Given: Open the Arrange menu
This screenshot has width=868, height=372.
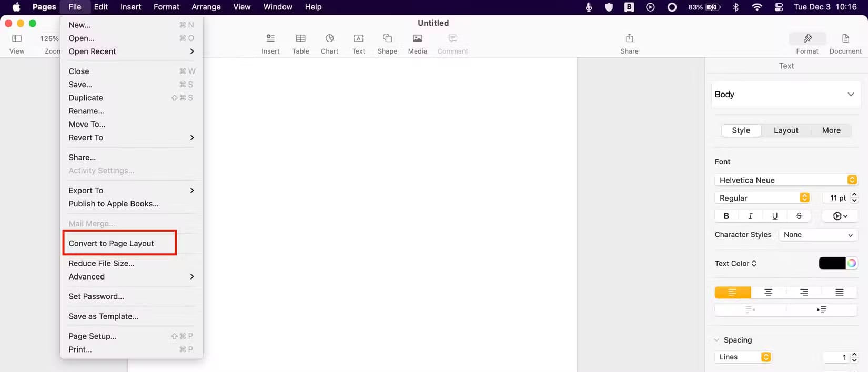Looking at the screenshot, I should pos(206,7).
